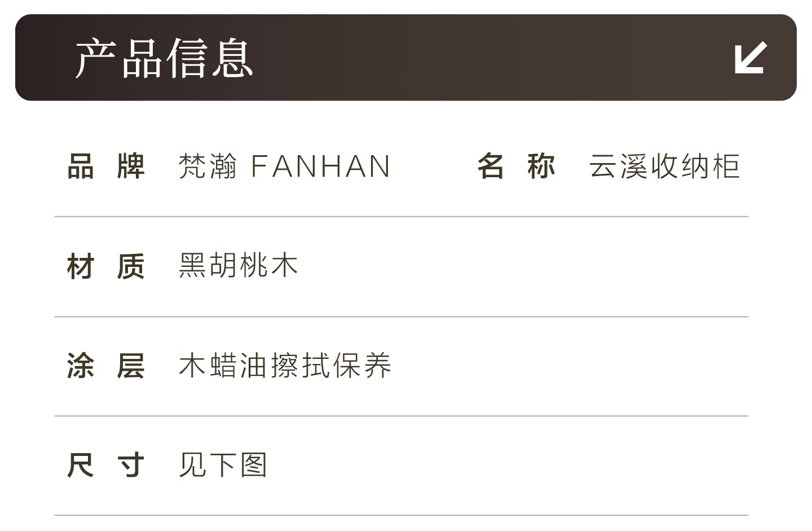Click the divider line below the 材质 row
Screen dimensions: 812x531
(x=401, y=317)
